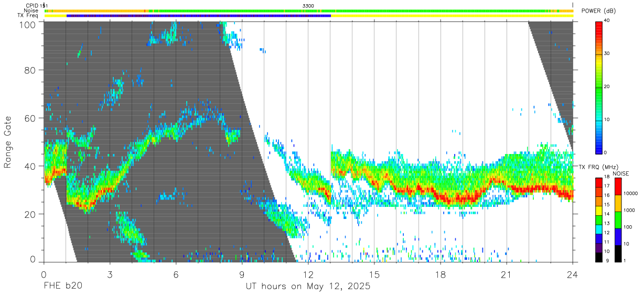Viewport: 644px width, 297px height.
Task: Click the '80' tick on the Range Gate axis
Action: (x=30, y=71)
